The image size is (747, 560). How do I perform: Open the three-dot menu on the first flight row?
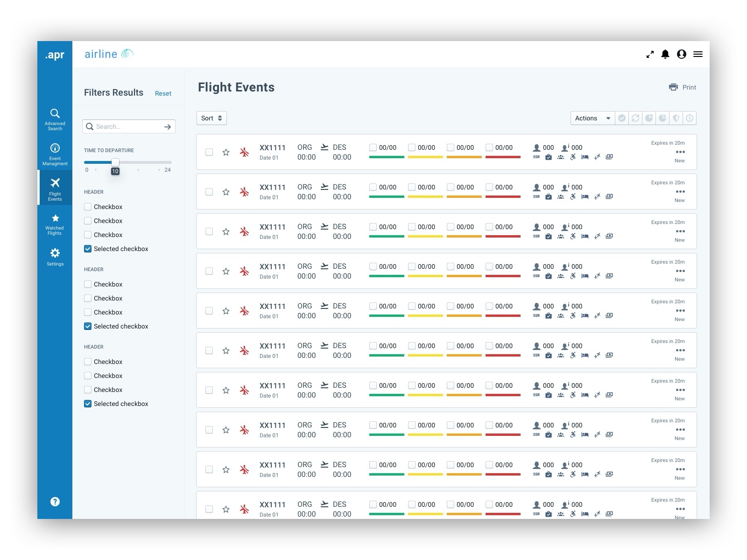681,152
